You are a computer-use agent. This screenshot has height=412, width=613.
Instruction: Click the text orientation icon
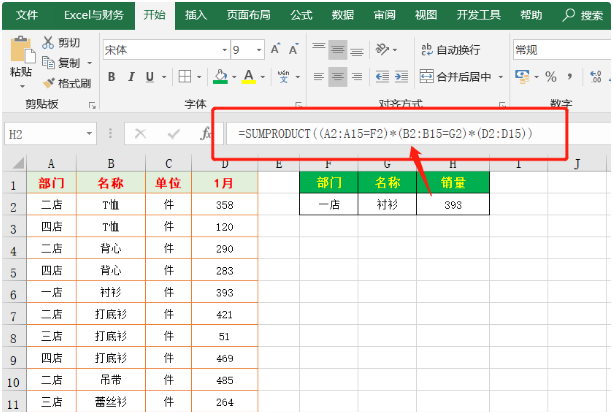(x=382, y=49)
